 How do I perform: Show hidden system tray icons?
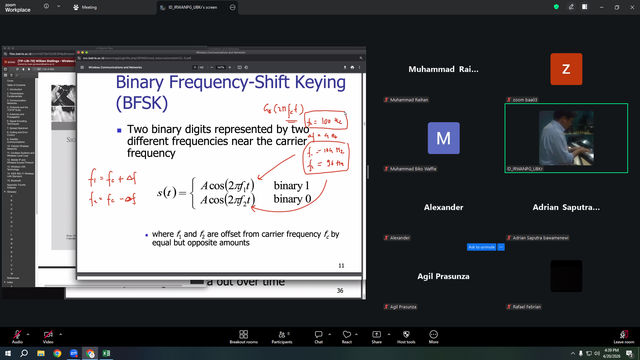pyautogui.click(x=573, y=353)
